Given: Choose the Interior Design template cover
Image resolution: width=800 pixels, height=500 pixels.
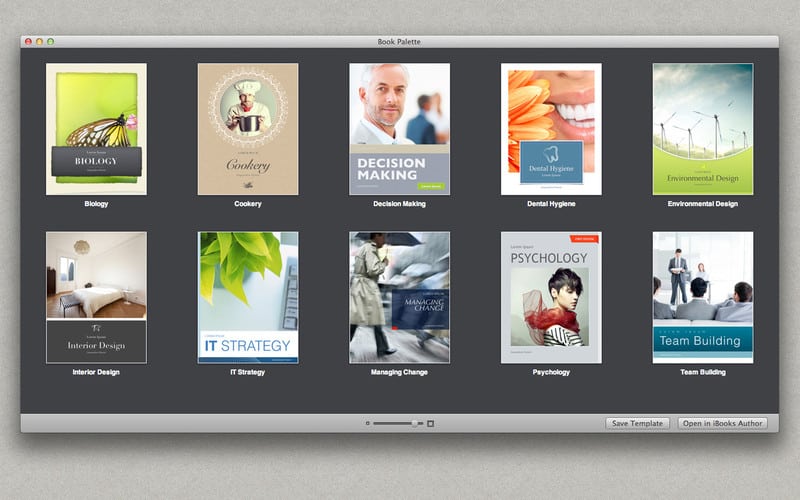Looking at the screenshot, I should point(96,297).
